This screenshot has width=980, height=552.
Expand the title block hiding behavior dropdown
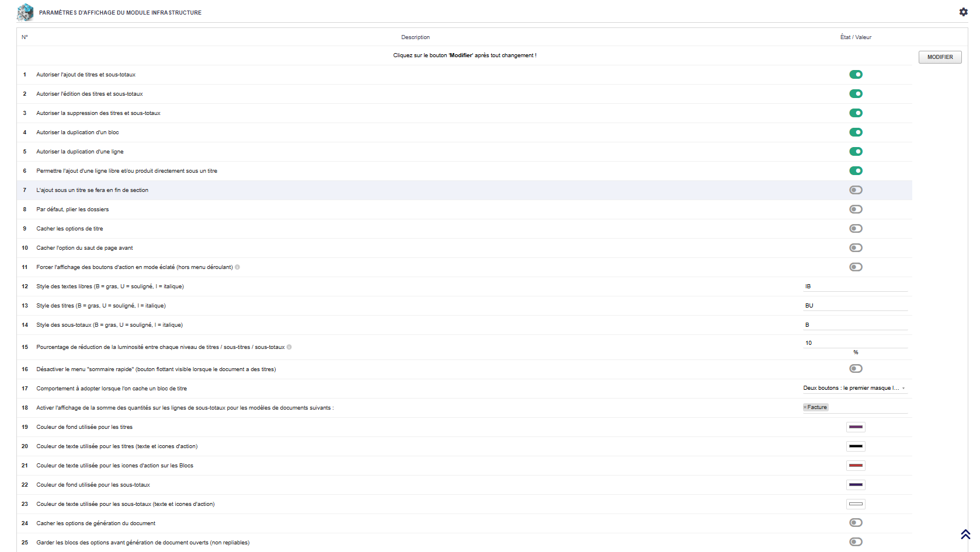tap(855, 388)
